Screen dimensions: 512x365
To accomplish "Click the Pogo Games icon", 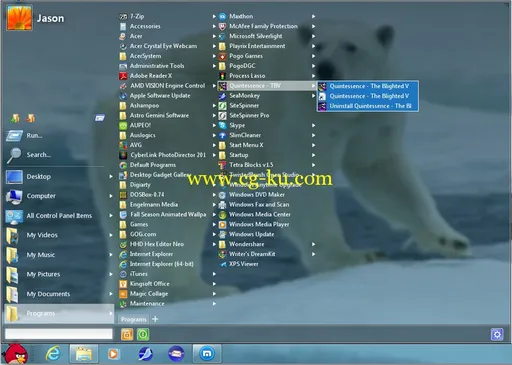I will pos(222,56).
